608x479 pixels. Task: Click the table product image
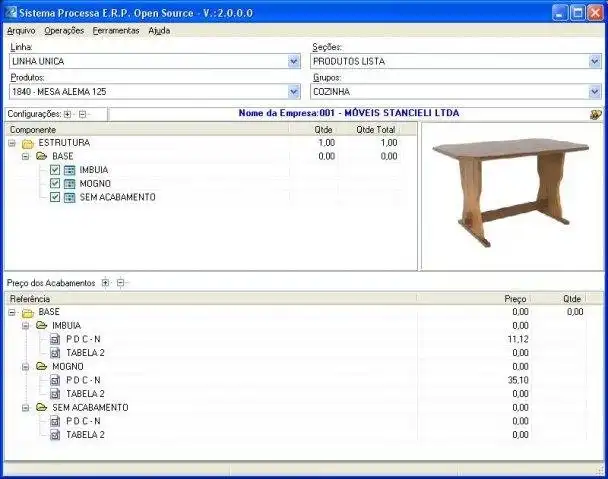pyautogui.click(x=511, y=193)
